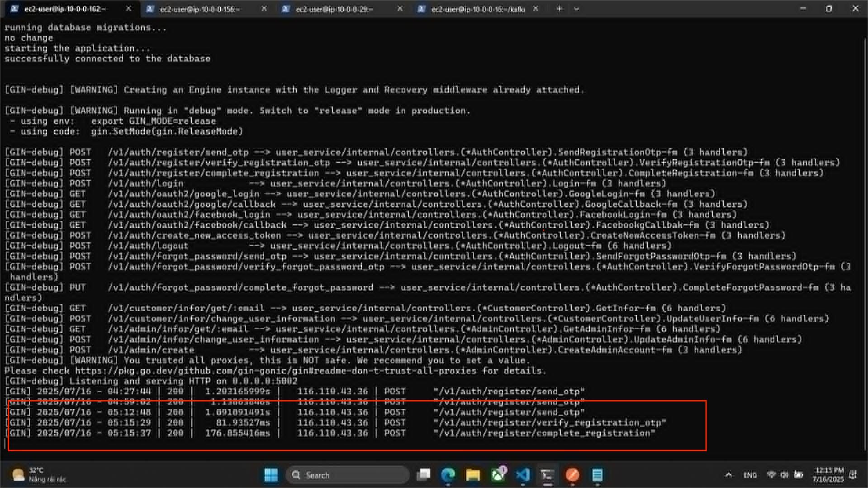This screenshot has width=868, height=488.
Task: Switch the ENG input language
Action: [x=750, y=475]
